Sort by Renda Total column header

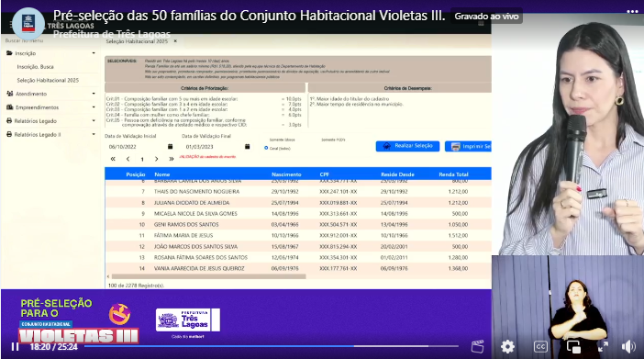click(x=453, y=174)
